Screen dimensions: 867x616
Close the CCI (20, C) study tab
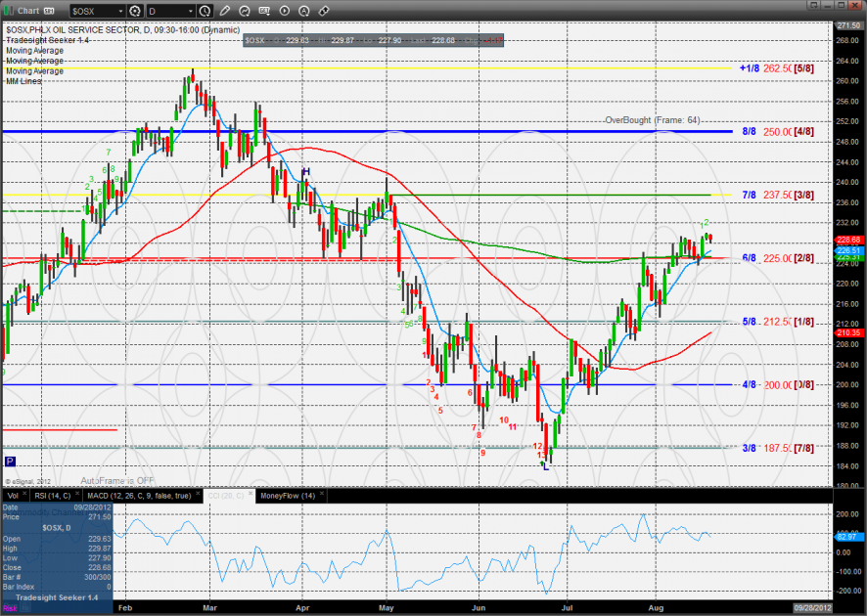(x=251, y=493)
